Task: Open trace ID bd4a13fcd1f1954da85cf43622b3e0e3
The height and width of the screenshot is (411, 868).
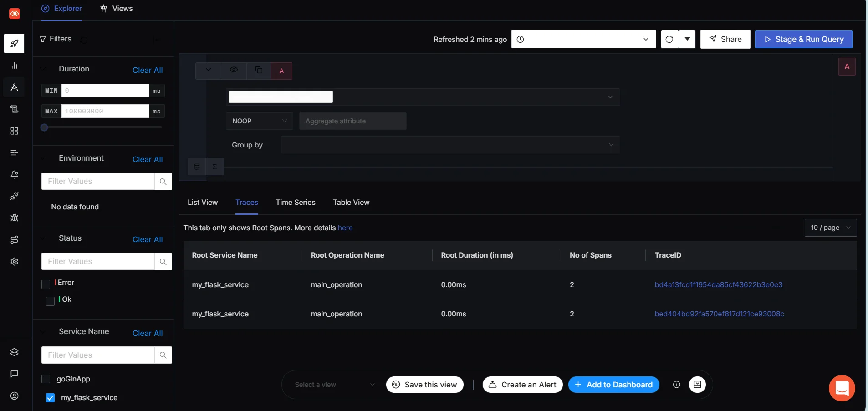Action: tap(718, 285)
